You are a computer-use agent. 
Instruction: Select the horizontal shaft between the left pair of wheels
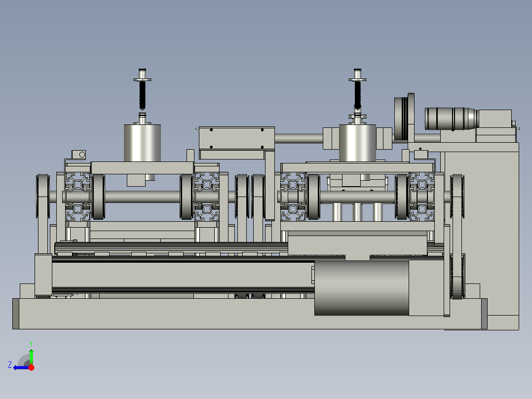pos(142,197)
